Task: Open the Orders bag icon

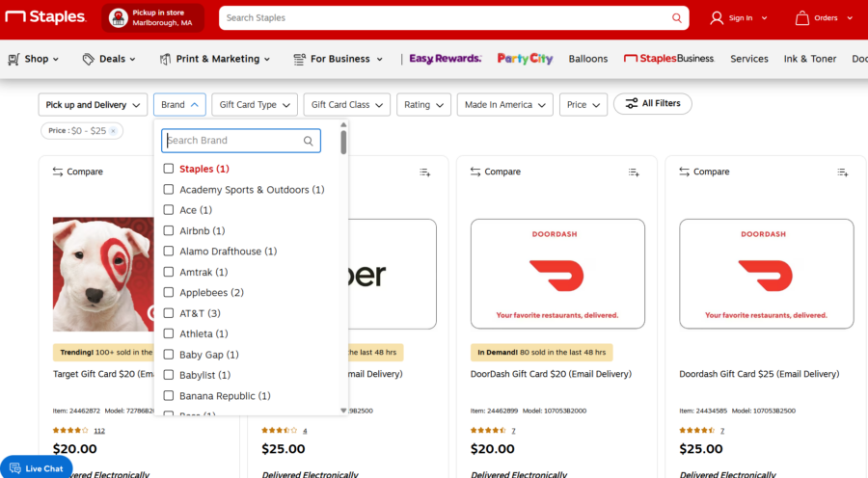Action: point(802,18)
